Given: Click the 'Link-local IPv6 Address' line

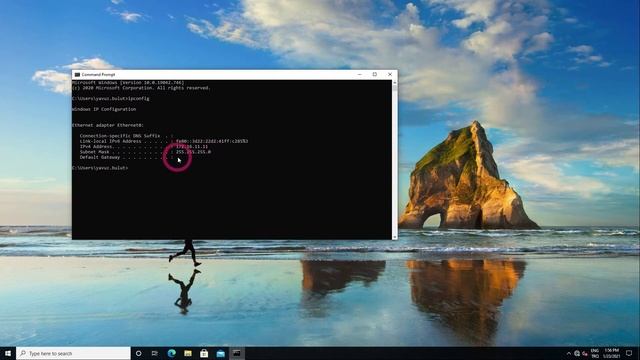Looking at the screenshot, I should (164, 141).
